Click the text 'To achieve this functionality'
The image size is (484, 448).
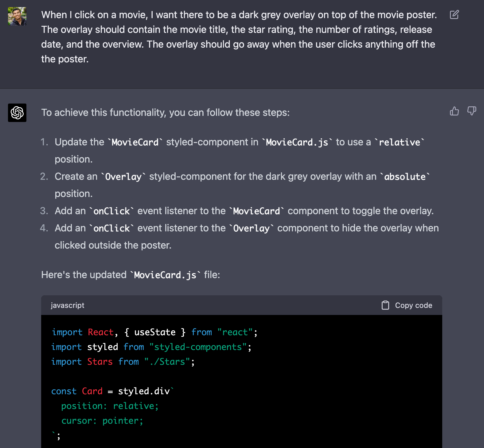103,112
